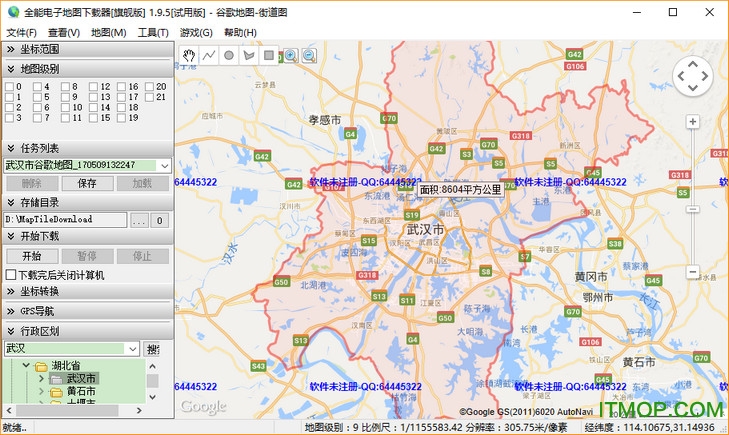Enable map level 8 checkbox
The height and width of the screenshot is (435, 729).
click(65, 86)
